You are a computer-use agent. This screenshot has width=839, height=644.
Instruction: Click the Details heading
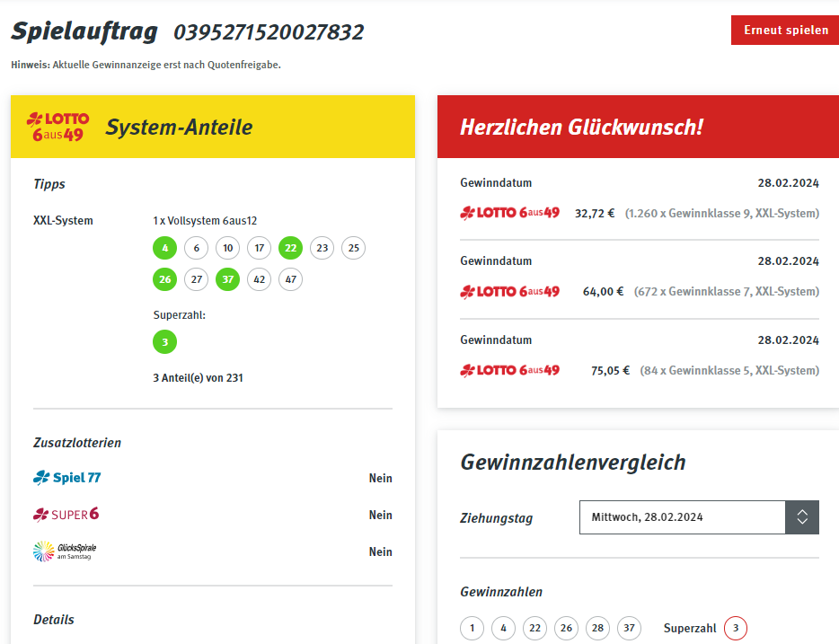(x=54, y=620)
